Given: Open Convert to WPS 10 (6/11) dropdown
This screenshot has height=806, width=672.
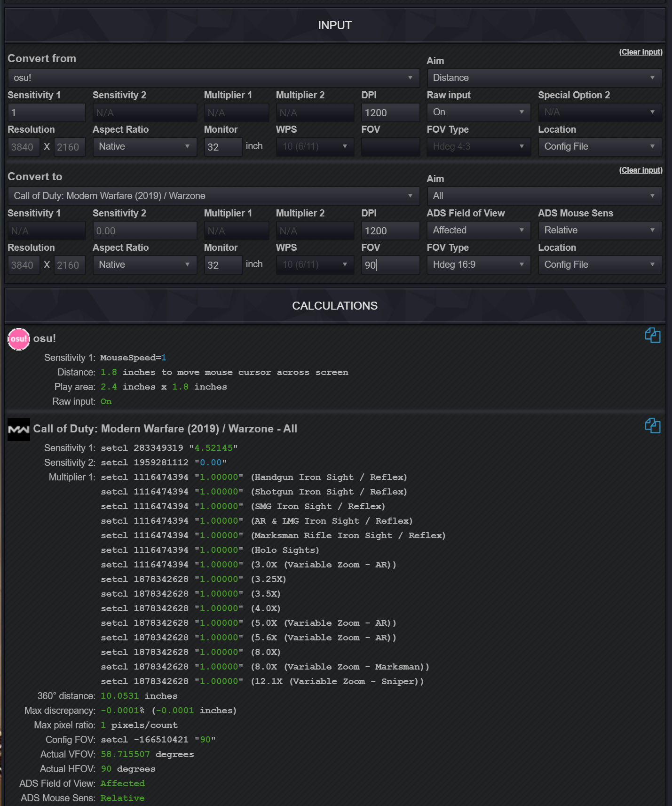Looking at the screenshot, I should pos(315,264).
